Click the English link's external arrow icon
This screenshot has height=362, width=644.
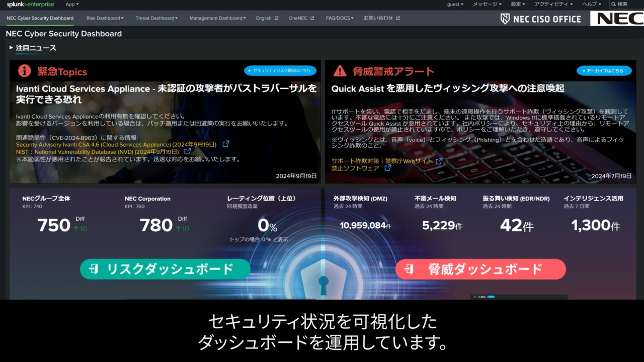click(276, 18)
